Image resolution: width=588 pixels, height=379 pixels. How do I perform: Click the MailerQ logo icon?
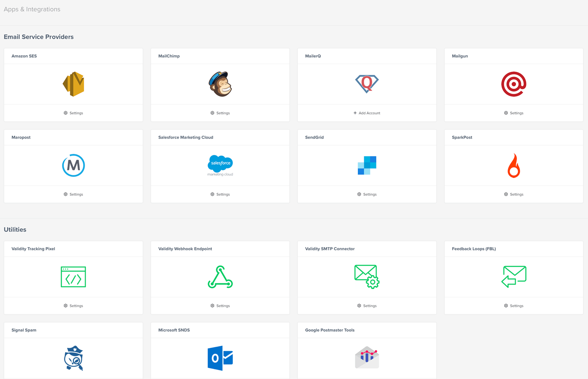[x=367, y=84]
